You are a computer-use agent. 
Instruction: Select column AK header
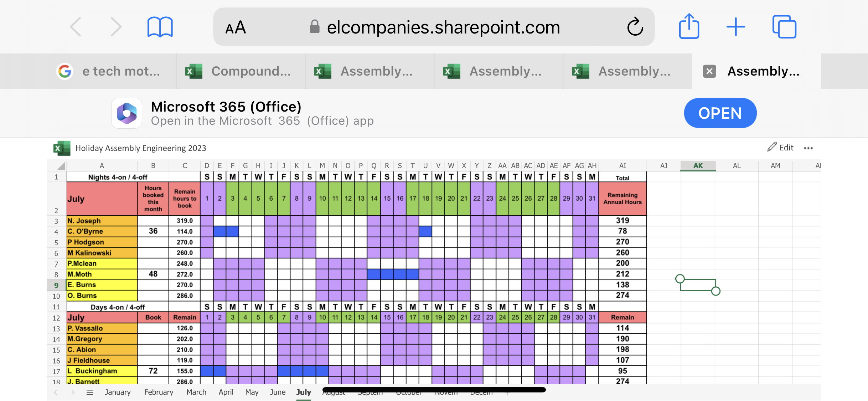[x=698, y=166]
